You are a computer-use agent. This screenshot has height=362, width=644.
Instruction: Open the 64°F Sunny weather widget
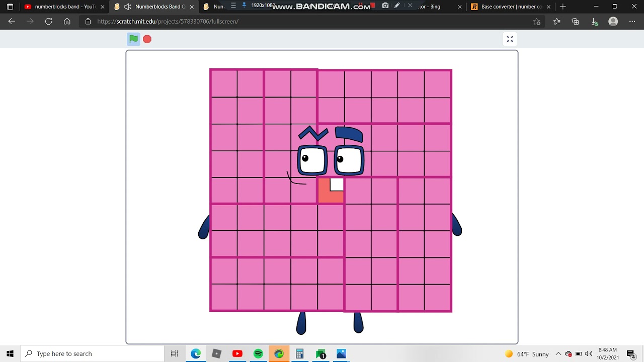point(527,354)
